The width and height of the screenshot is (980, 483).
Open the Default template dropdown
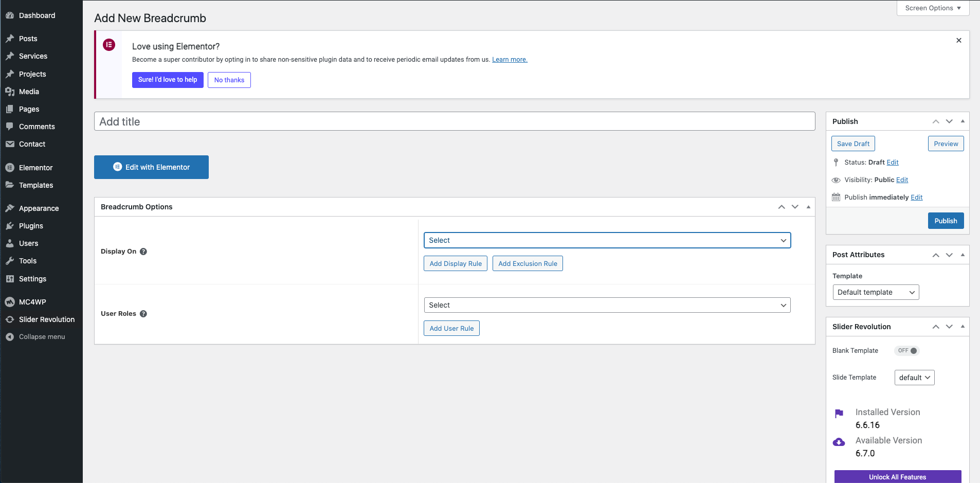point(875,292)
